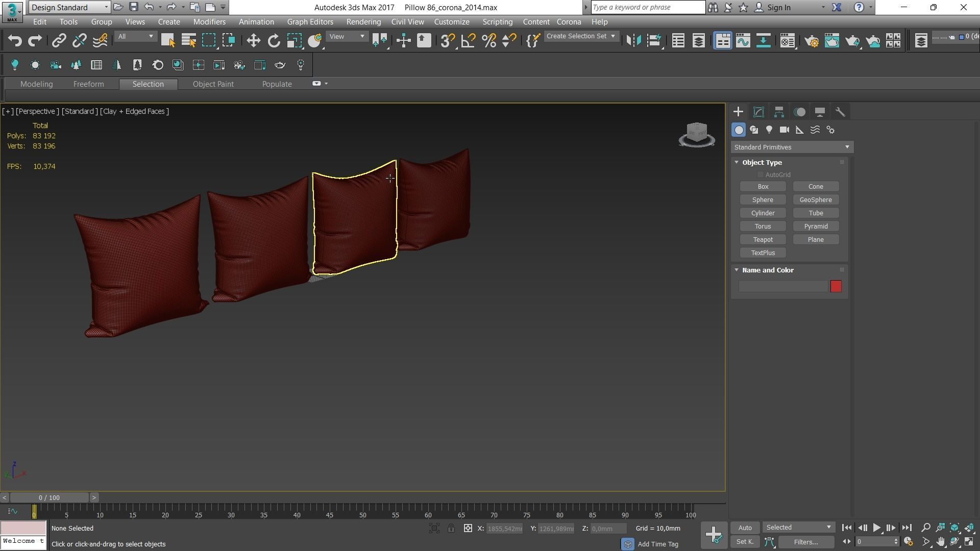
Task: Click the Mirror tool icon
Action: 633,41
